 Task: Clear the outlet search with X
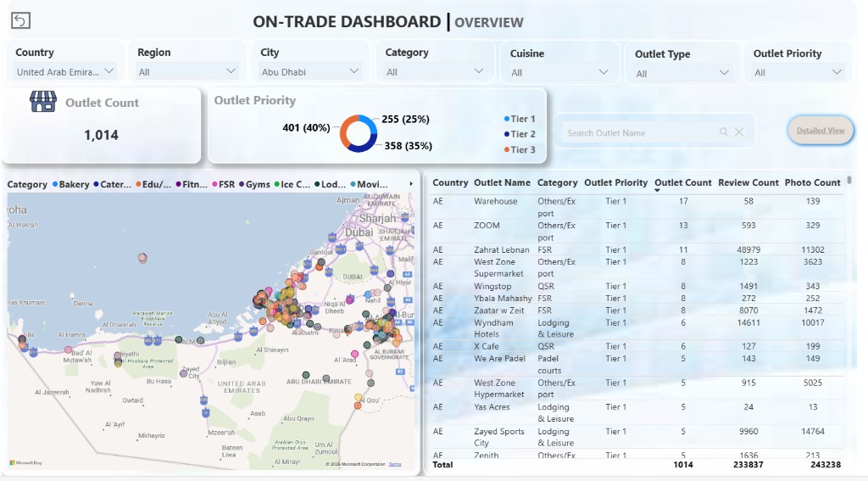(739, 131)
